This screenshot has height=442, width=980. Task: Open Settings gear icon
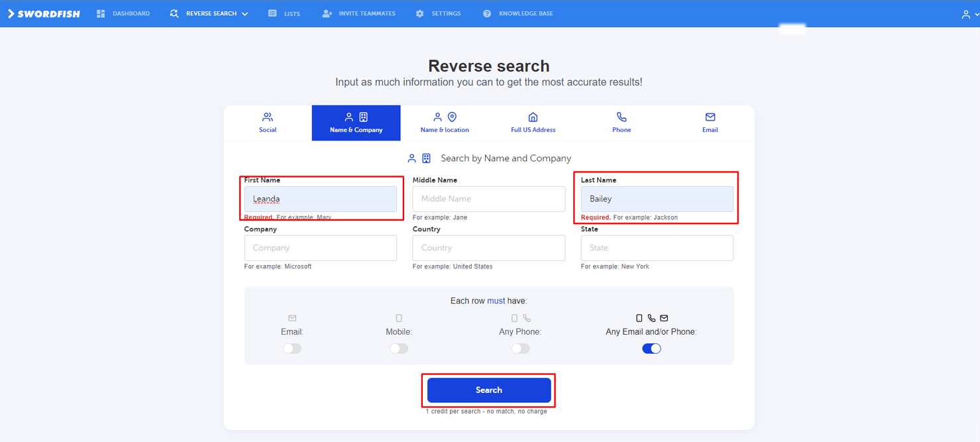419,14
